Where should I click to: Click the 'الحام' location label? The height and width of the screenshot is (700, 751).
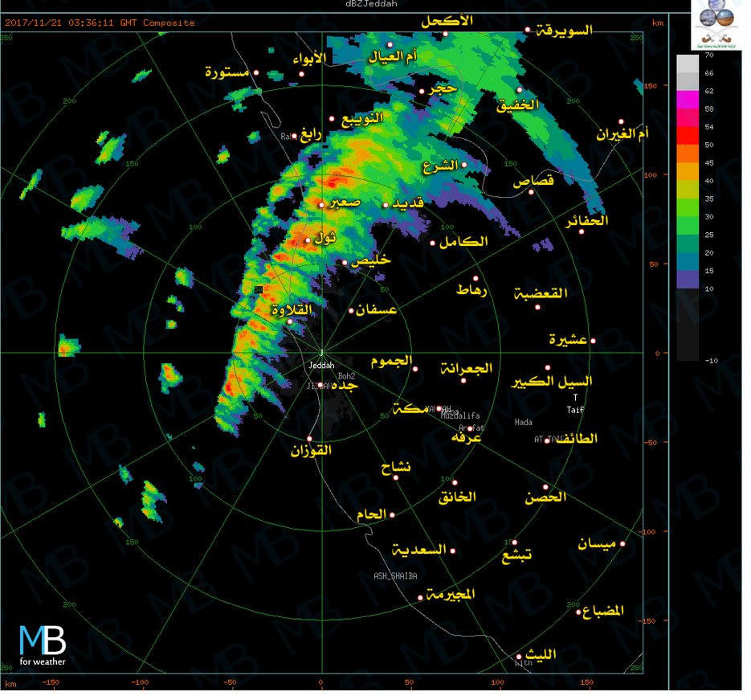point(371,514)
